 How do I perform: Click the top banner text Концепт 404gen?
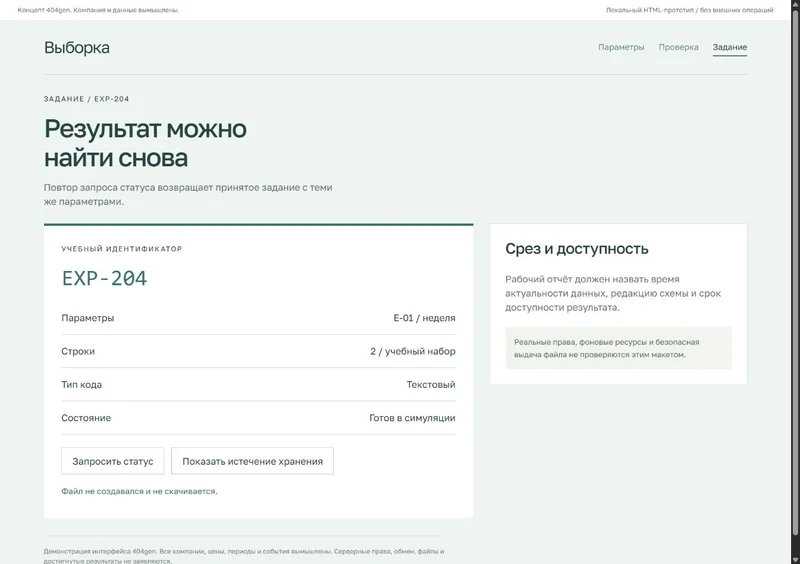coord(98,10)
